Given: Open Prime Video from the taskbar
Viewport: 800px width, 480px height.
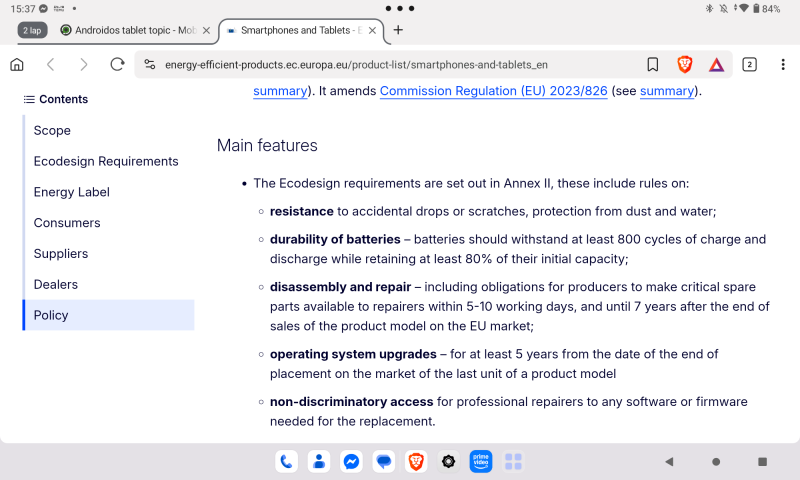Looking at the screenshot, I should [x=481, y=462].
